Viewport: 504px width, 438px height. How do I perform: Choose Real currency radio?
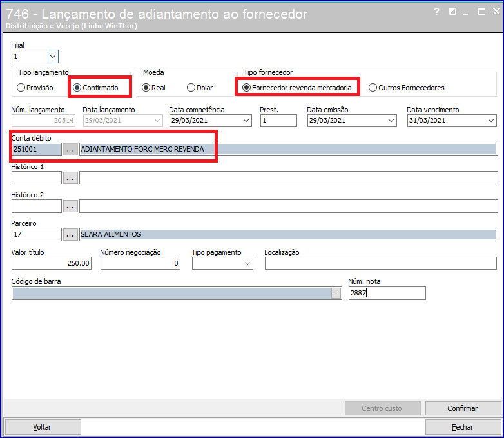(153, 88)
